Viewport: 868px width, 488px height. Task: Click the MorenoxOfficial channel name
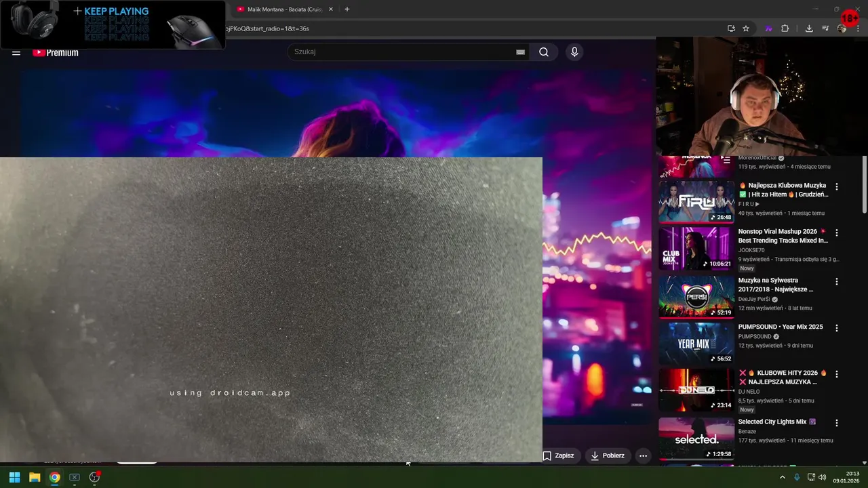pyautogui.click(x=757, y=158)
